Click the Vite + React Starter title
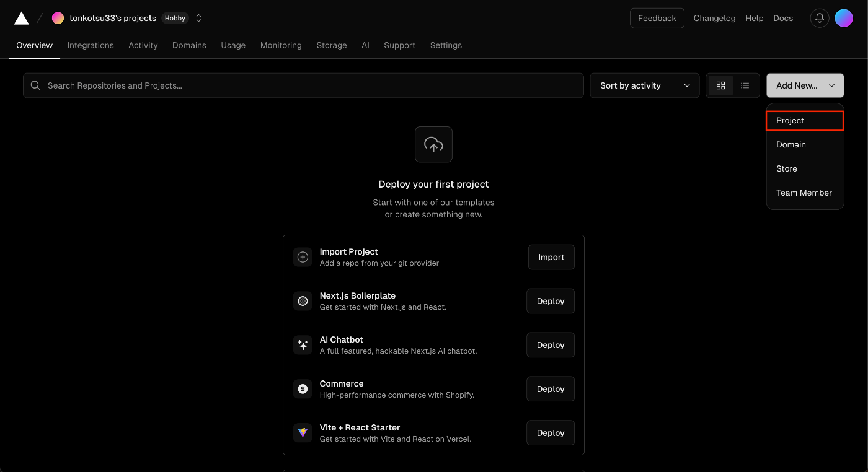The image size is (868, 472). tap(360, 427)
